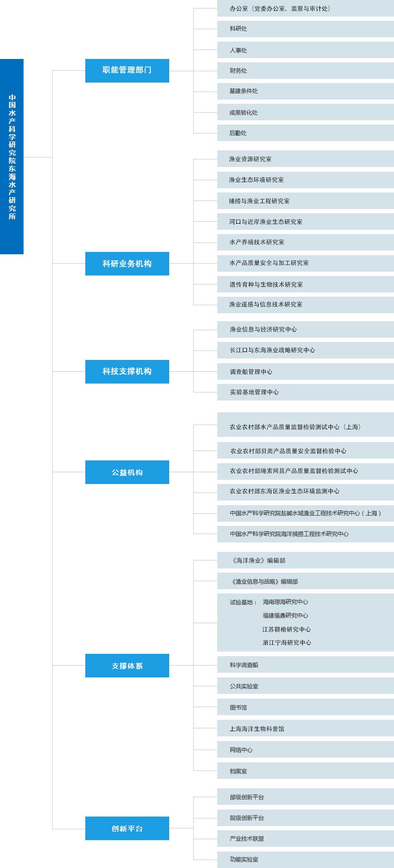Viewport: 394px width, 868px height.
Task: Select the 创新平台 blue box
Action: pos(127,828)
